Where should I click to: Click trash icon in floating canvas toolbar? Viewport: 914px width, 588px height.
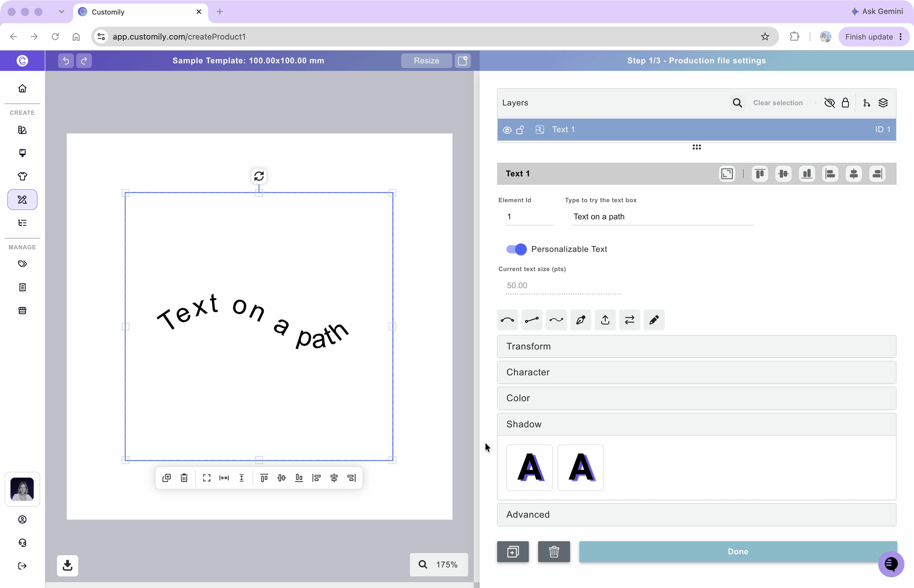pos(184,478)
